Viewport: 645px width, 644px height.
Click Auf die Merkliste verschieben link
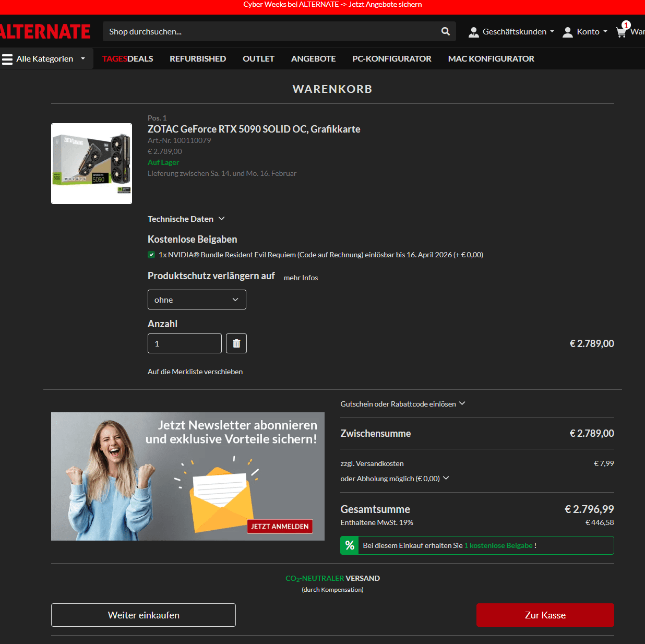coord(195,372)
